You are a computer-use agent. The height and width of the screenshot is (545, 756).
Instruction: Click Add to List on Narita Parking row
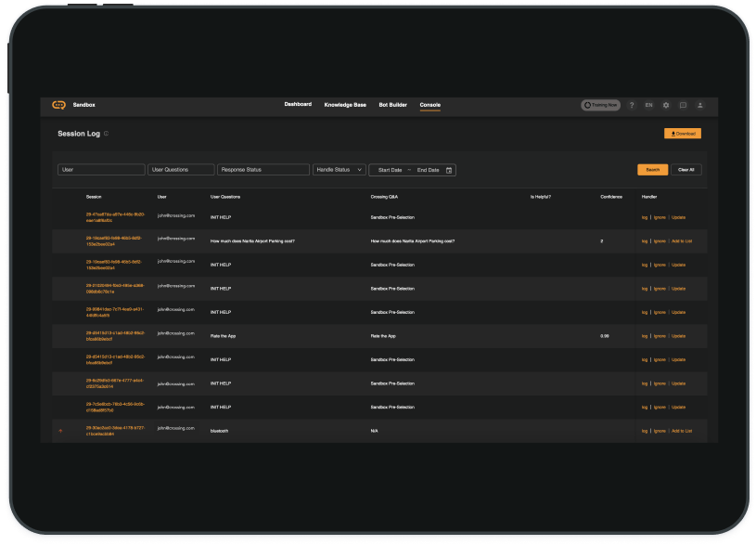(682, 241)
